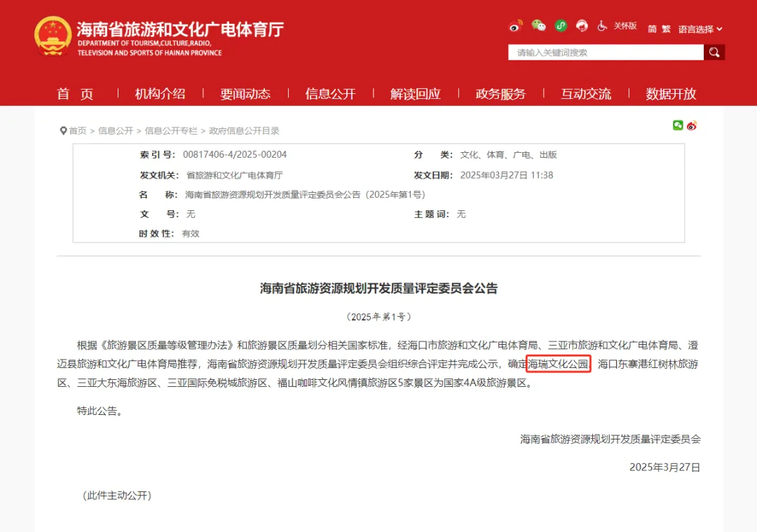This screenshot has height=532, width=757.
Task: Click the category value 文化、体育、广电、出版
Action: pos(508,154)
